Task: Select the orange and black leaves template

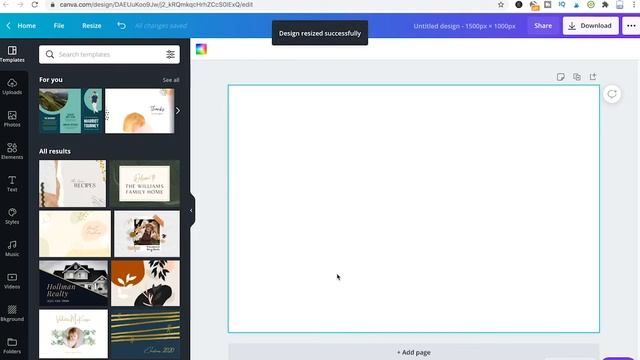Action: (145, 283)
